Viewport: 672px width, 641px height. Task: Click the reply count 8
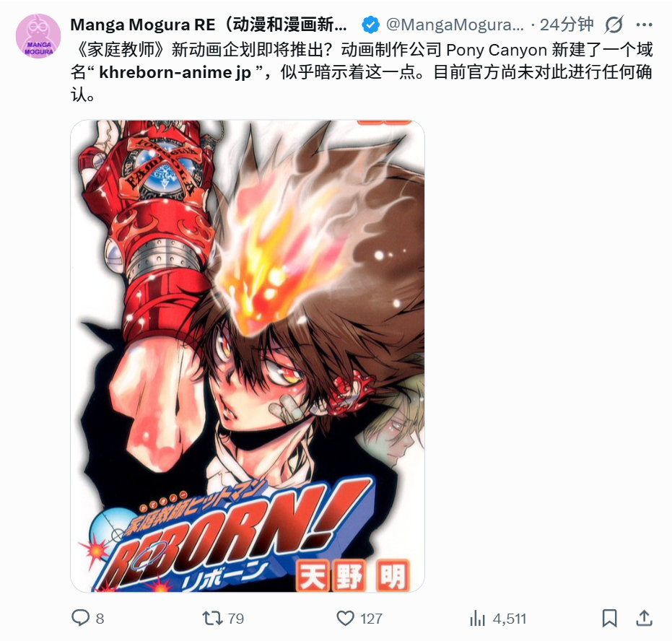(100, 619)
